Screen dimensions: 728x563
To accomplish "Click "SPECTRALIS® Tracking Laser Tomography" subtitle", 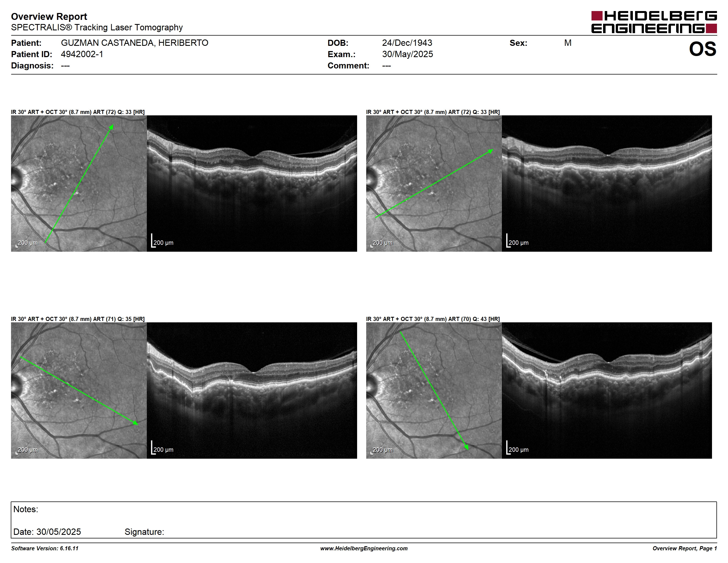I will pos(97,27).
